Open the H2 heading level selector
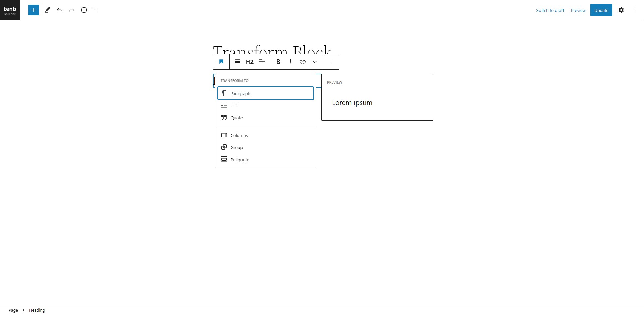The image size is (644, 314). point(250,62)
